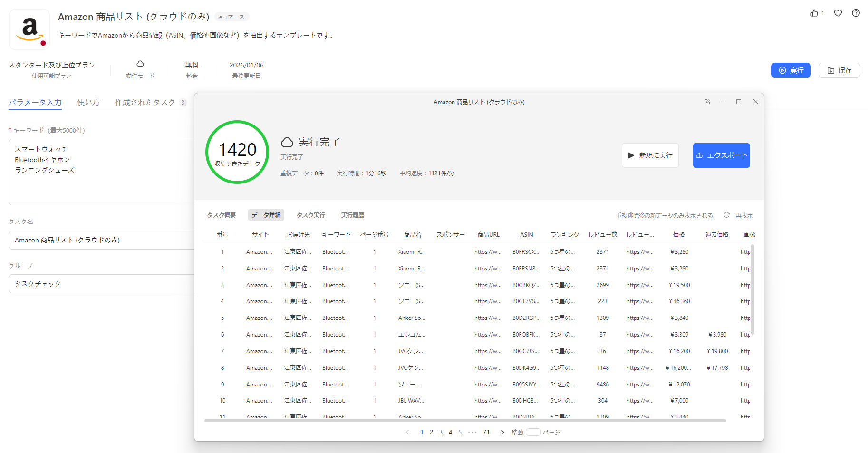The width and height of the screenshot is (868, 453).
Task: Click the thumbs-up like icon
Action: [814, 13]
